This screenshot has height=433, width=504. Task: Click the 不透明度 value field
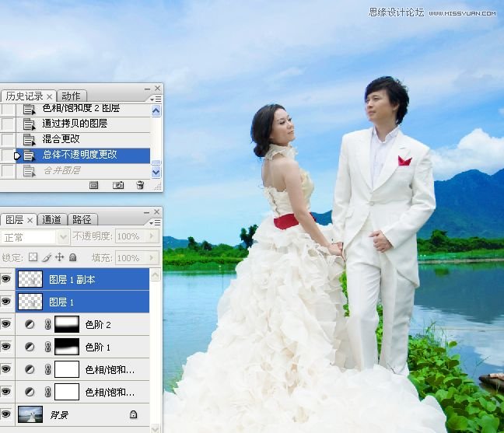click(131, 236)
